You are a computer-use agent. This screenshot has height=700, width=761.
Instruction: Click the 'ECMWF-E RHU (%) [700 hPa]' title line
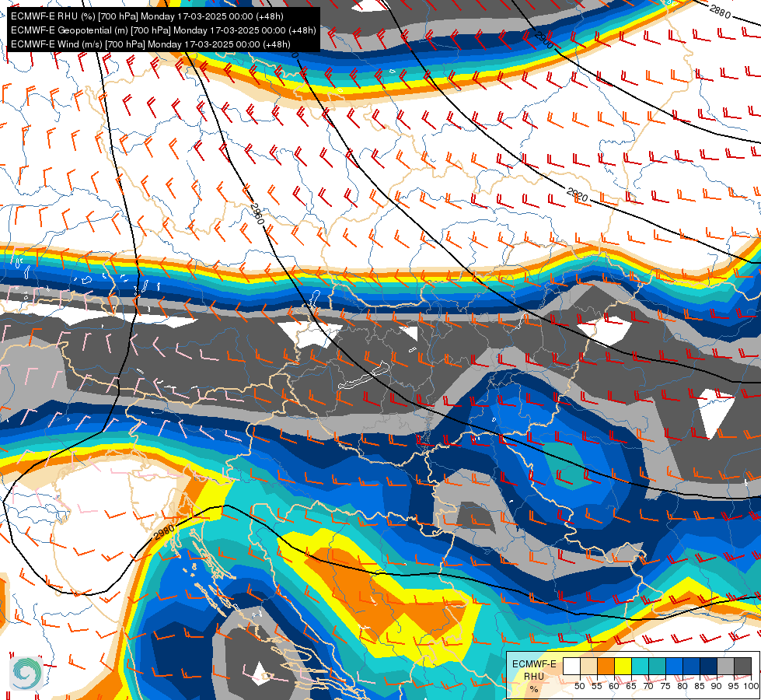(147, 16)
